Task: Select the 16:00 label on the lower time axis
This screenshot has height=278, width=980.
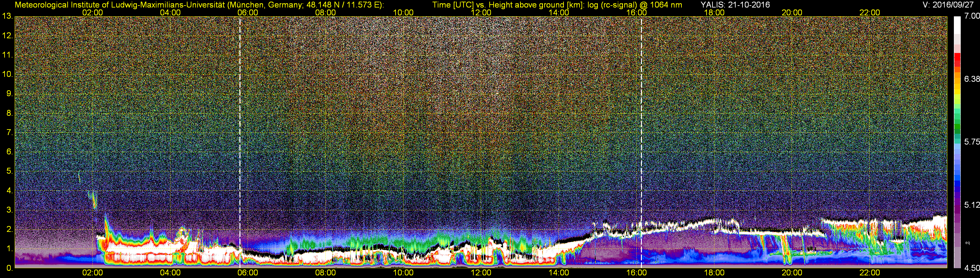Action: click(636, 273)
